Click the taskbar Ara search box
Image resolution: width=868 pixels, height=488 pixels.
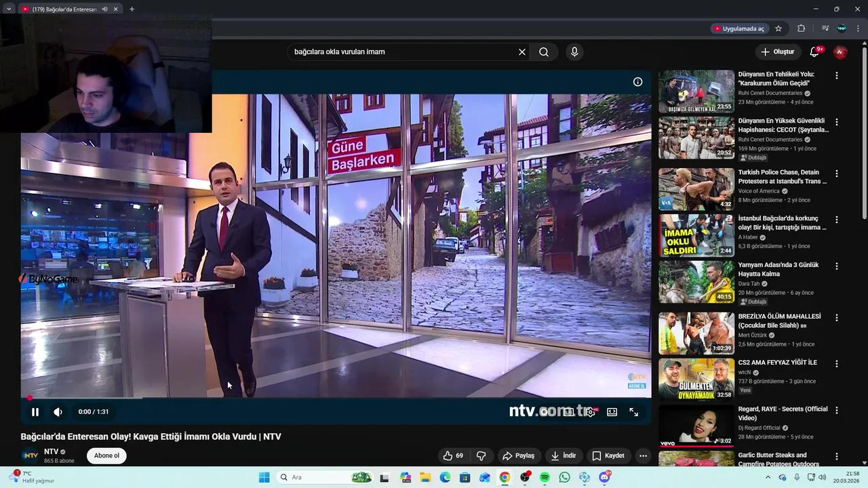325,477
